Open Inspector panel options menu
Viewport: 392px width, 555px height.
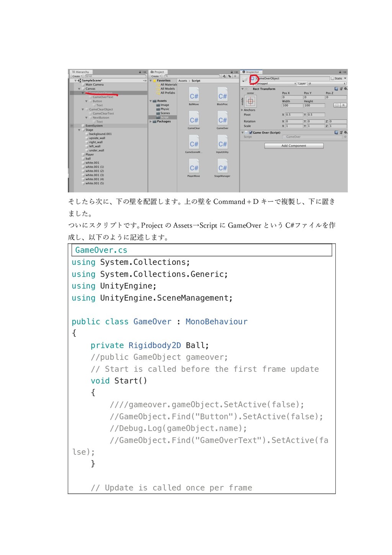tap(345, 72)
